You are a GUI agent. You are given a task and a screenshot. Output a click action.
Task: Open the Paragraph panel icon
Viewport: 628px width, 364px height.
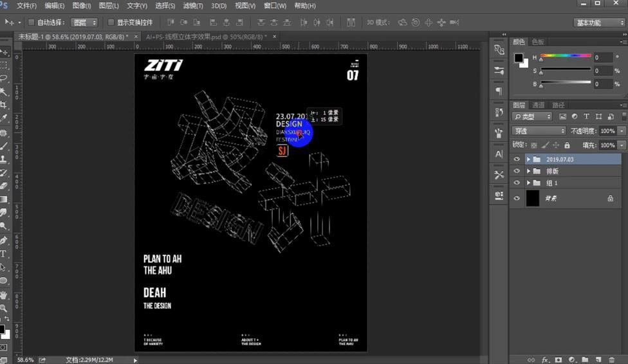(499, 91)
